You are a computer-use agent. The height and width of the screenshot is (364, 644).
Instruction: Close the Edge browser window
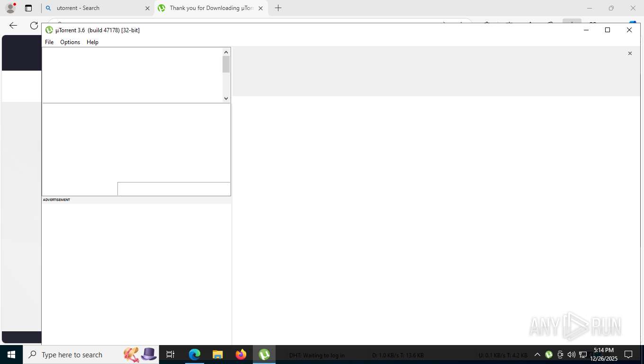coord(633,8)
